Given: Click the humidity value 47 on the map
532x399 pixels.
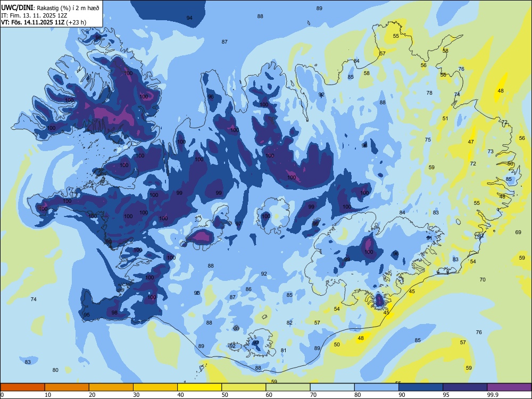Looking at the screenshot, I should 471,142.
